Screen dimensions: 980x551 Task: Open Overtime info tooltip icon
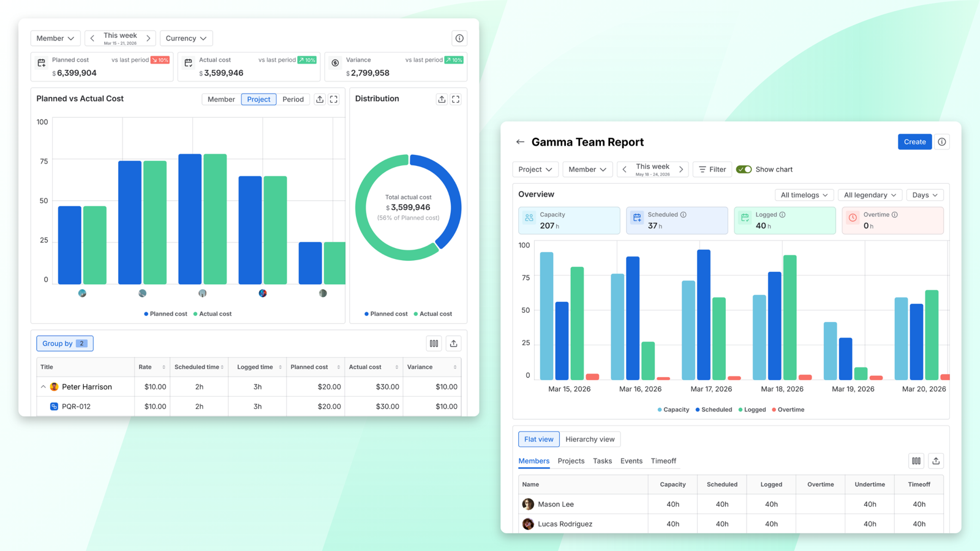tap(895, 215)
